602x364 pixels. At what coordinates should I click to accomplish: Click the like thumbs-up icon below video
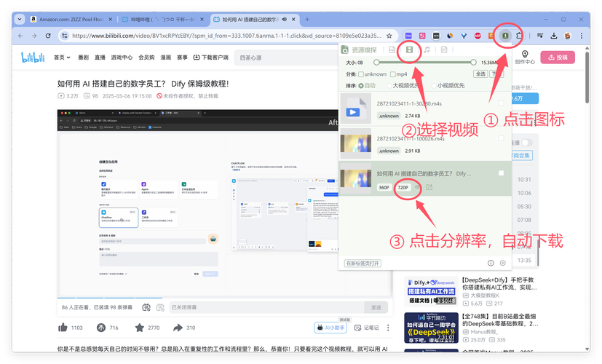[64, 328]
